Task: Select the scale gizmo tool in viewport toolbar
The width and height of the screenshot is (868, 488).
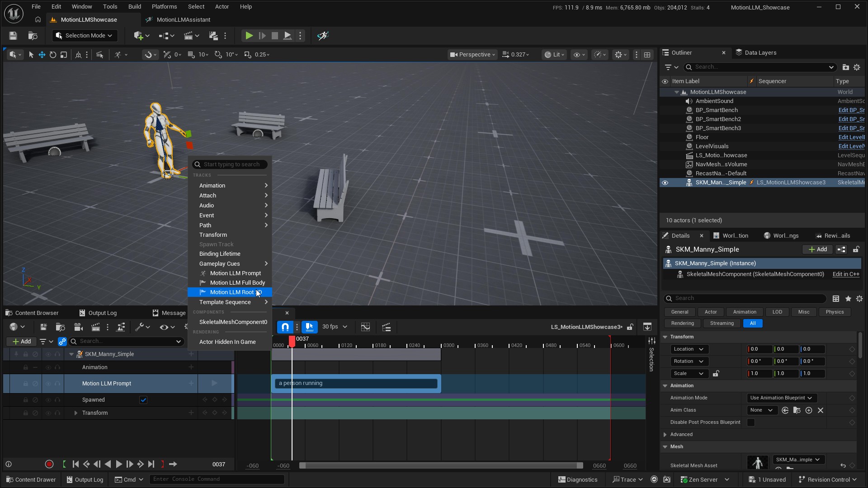Action: click(x=64, y=55)
